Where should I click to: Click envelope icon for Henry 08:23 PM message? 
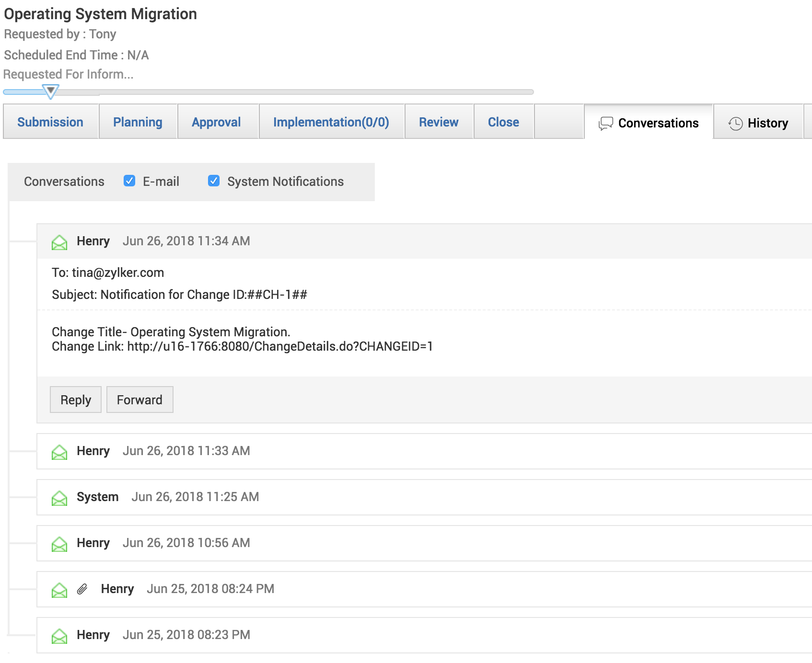point(59,636)
